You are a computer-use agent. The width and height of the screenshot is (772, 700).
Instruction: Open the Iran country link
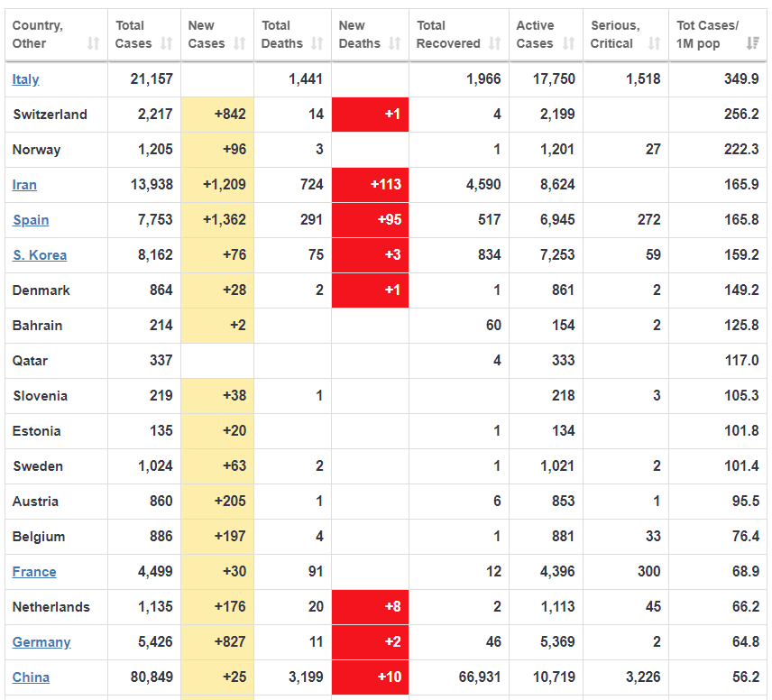(24, 185)
